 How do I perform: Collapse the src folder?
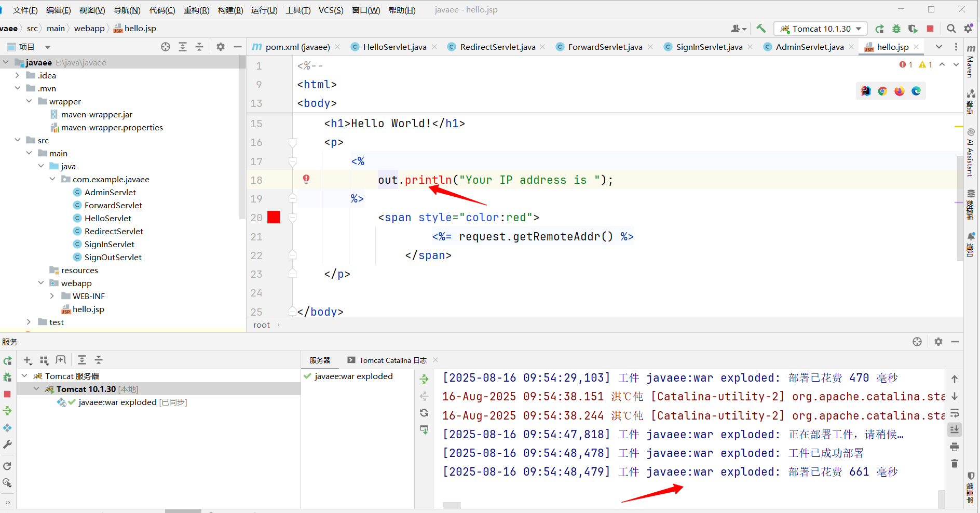[x=18, y=140]
